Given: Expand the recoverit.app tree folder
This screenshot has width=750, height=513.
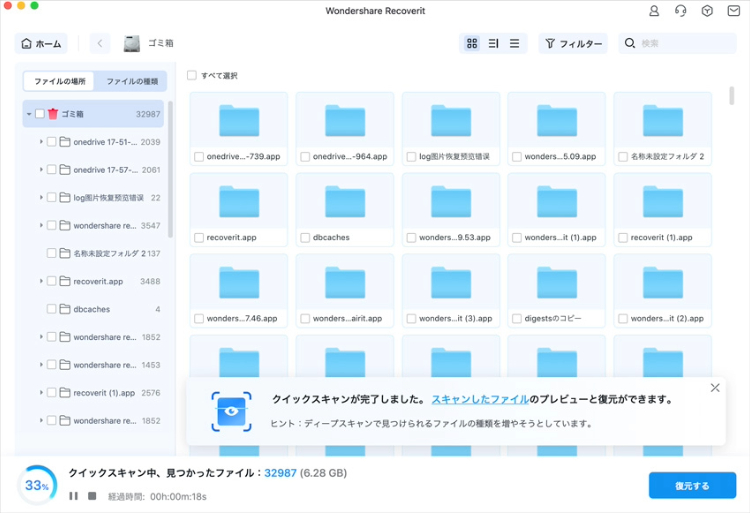Looking at the screenshot, I should pyautogui.click(x=41, y=281).
